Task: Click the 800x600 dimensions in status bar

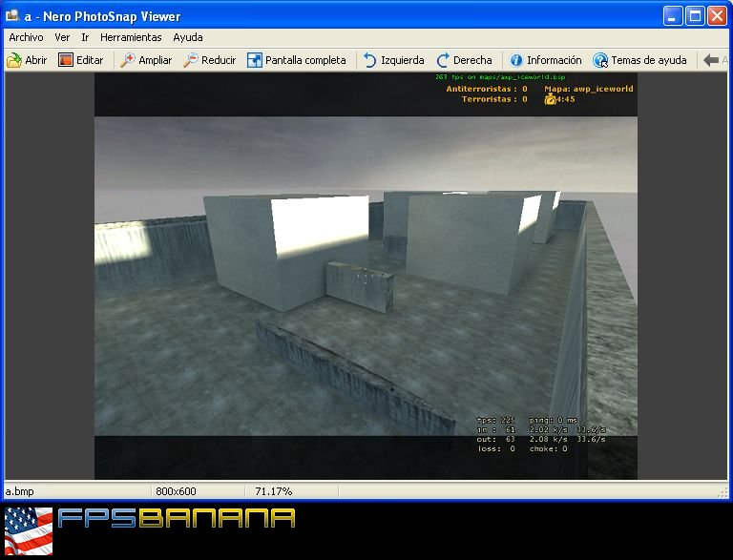Action: 176,491
